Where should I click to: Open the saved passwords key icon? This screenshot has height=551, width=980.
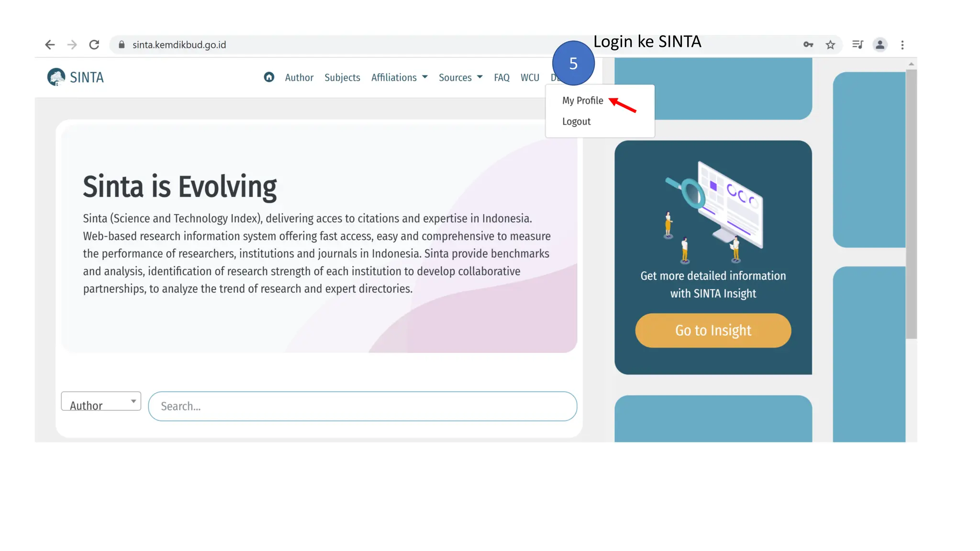point(808,44)
